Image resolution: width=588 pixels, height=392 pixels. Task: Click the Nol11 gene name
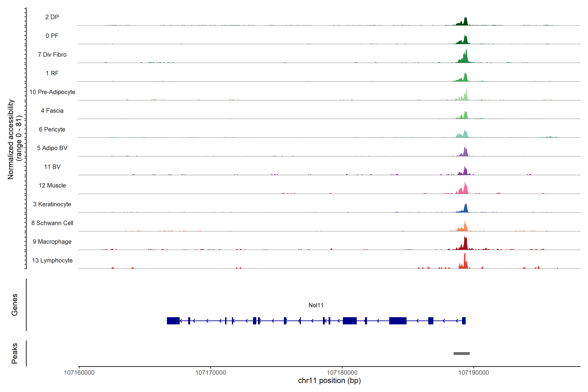click(316, 305)
